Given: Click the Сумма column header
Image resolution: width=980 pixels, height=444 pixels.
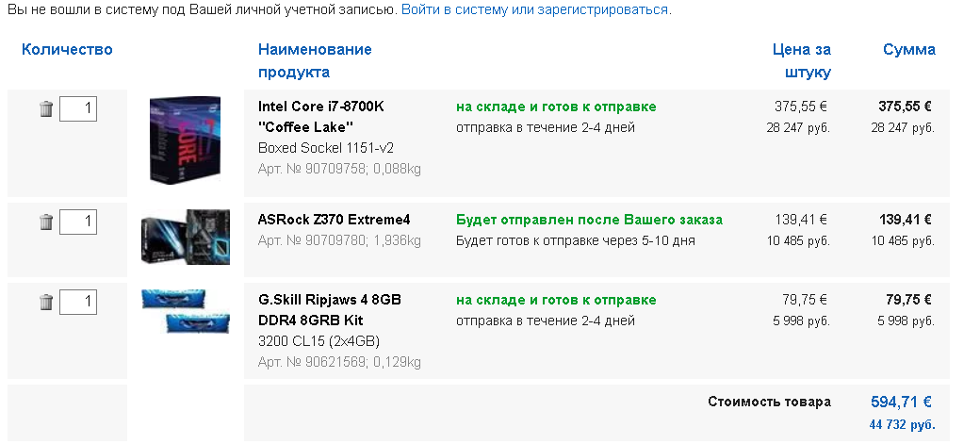Looking at the screenshot, I should click(x=909, y=49).
